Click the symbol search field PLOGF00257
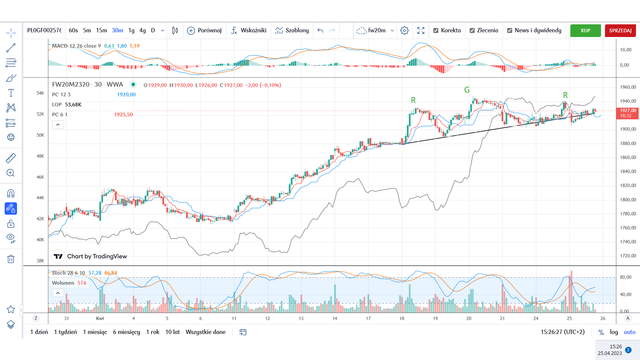Screen dimensions: 640x360 coord(44,31)
